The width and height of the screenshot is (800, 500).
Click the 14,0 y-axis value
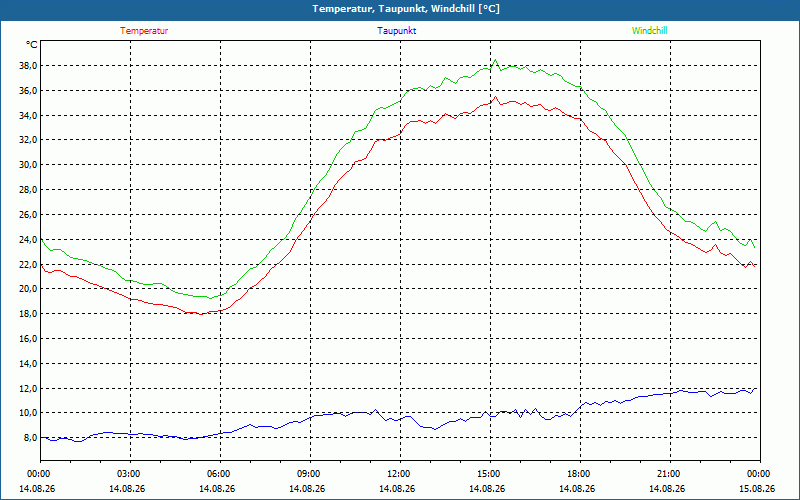tap(28, 364)
